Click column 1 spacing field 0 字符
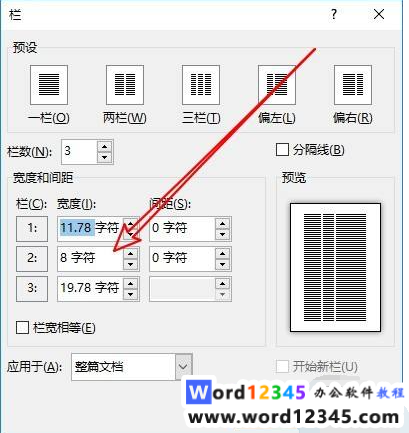 tap(182, 229)
